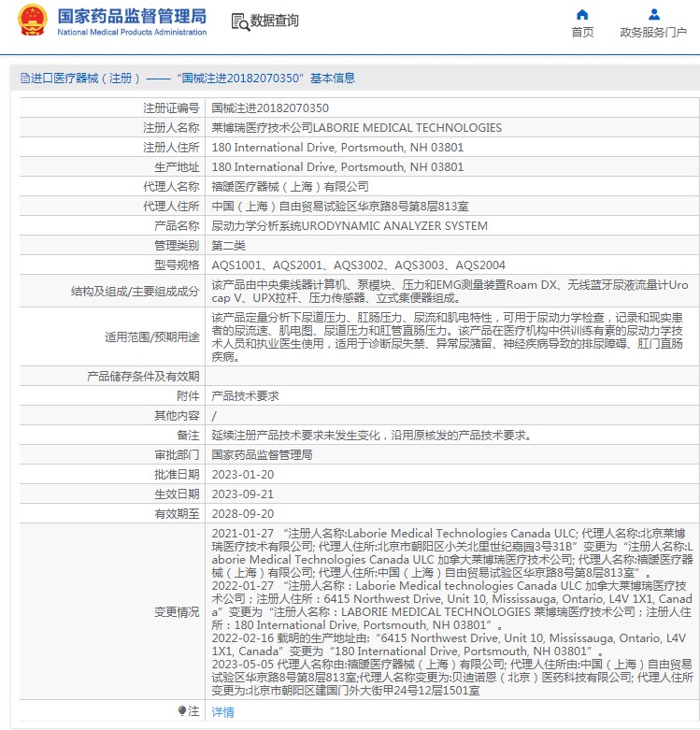Select effective date 2023-09-21
The width and height of the screenshot is (700, 730).
[x=242, y=494]
